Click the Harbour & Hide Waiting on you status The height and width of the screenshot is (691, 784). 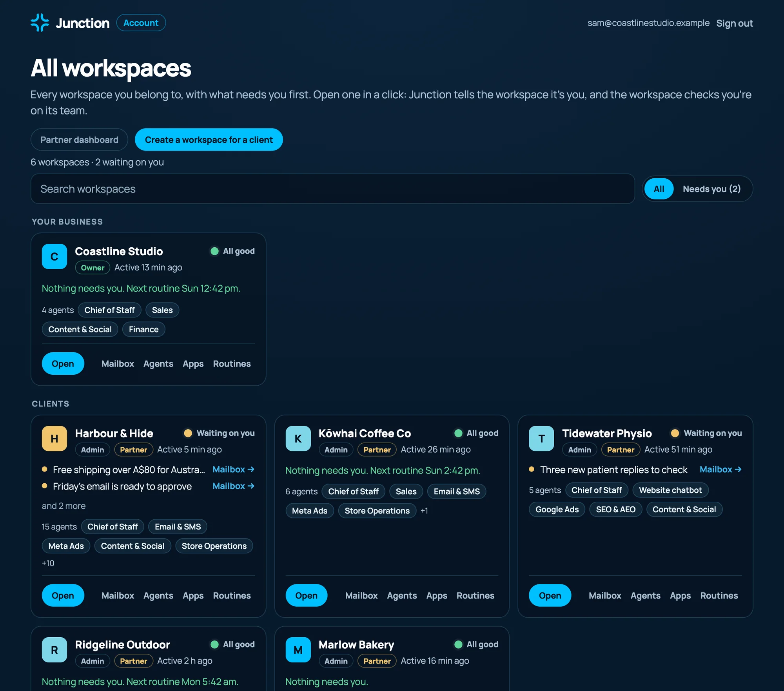point(220,433)
